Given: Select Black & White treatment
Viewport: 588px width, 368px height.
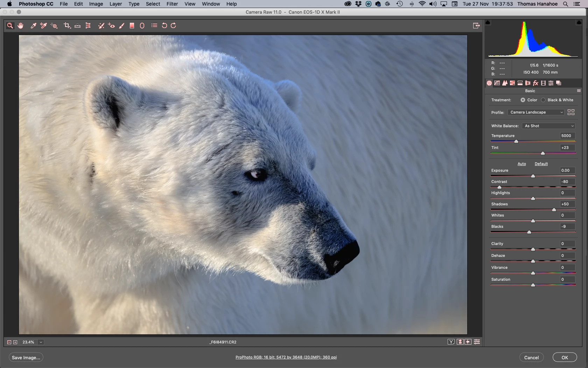Looking at the screenshot, I should (x=543, y=100).
